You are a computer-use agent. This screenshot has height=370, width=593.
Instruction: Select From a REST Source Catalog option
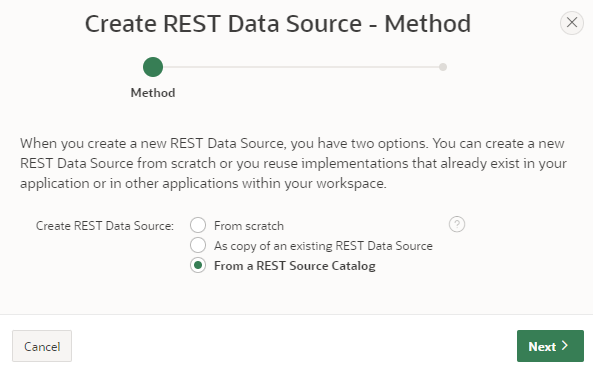click(x=198, y=265)
